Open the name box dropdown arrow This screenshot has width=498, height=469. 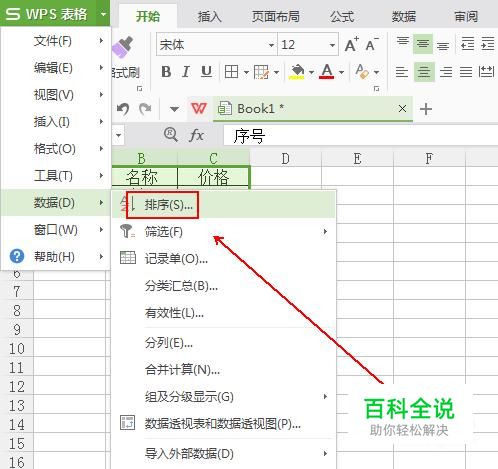coord(118,135)
